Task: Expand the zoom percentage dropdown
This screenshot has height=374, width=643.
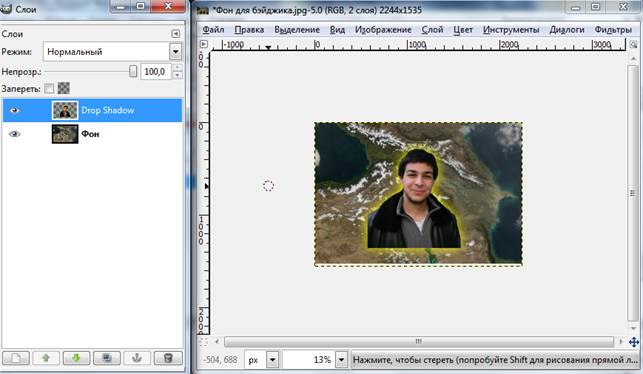Action: 341,360
